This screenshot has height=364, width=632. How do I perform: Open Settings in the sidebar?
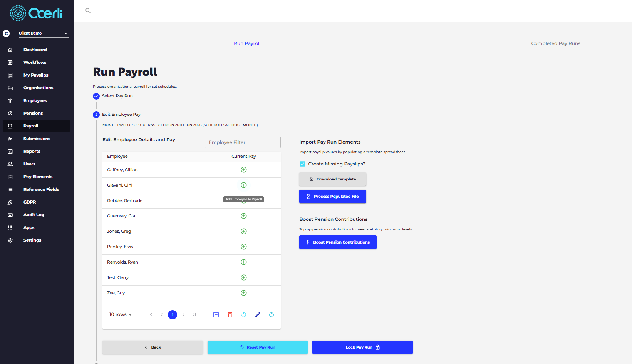point(36,240)
